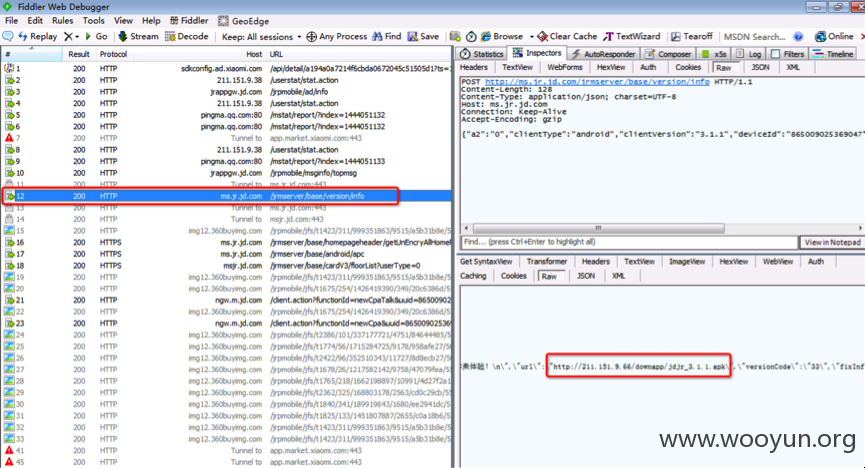
Task: Click the request pane horizontal scrollbar
Action: tap(599, 228)
